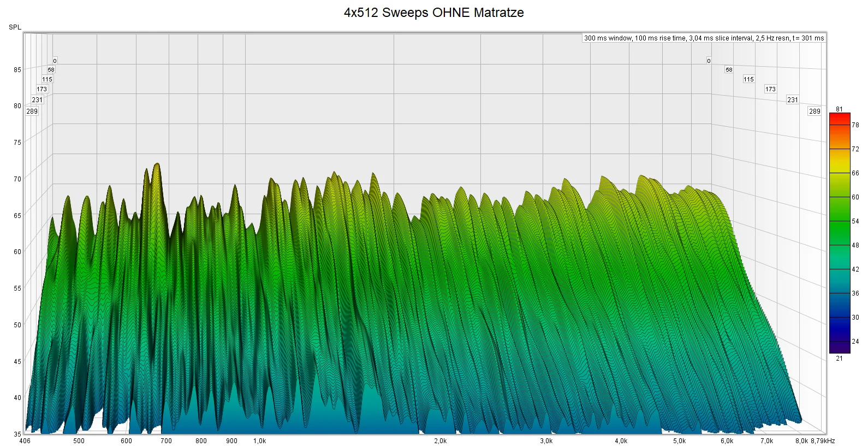Viewport: 868px width, 447px height.
Task: Select the right-side 115 ms time marker
Action: pyautogui.click(x=748, y=79)
